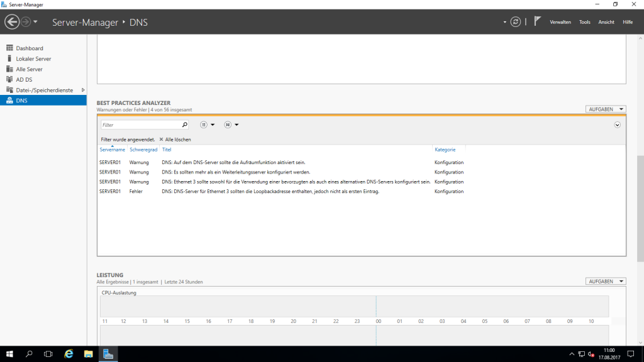The image size is (644, 362).
Task: Click the Server-Manager taskbar icon
Action: click(x=108, y=354)
